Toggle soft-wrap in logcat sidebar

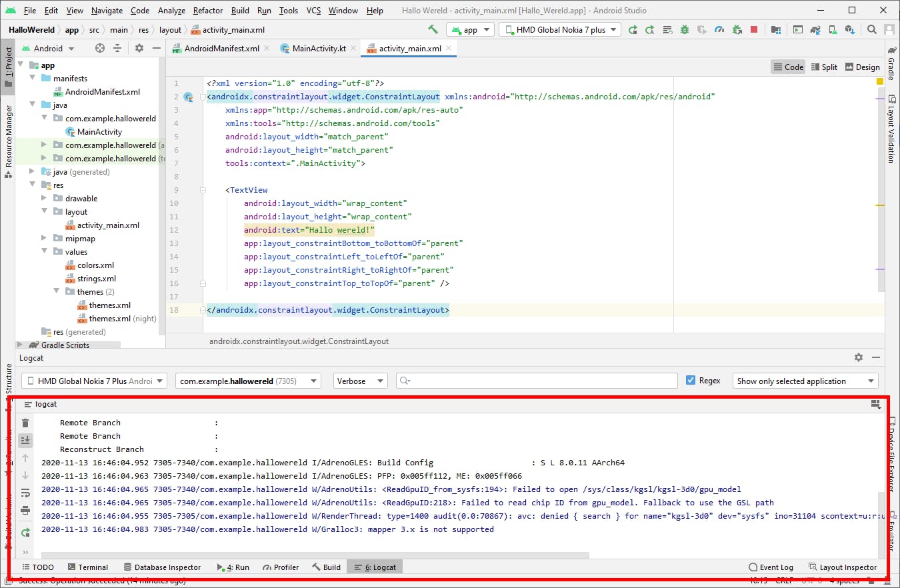(x=25, y=493)
